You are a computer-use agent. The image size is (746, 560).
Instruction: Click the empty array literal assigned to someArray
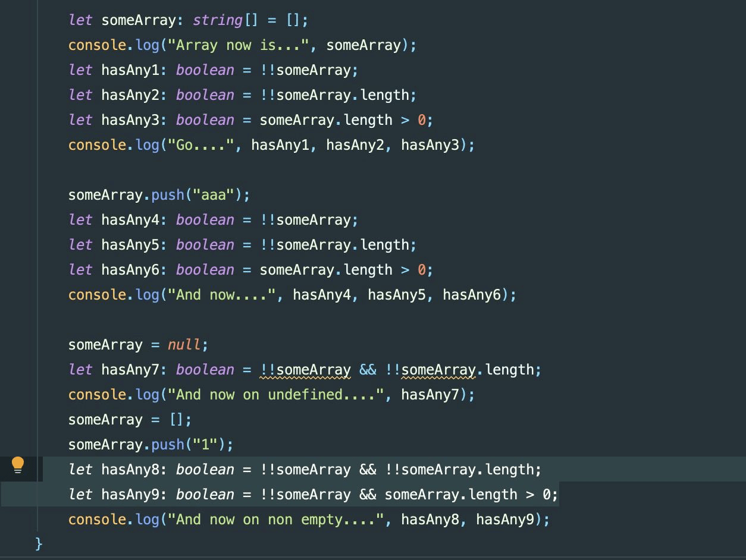(x=178, y=419)
